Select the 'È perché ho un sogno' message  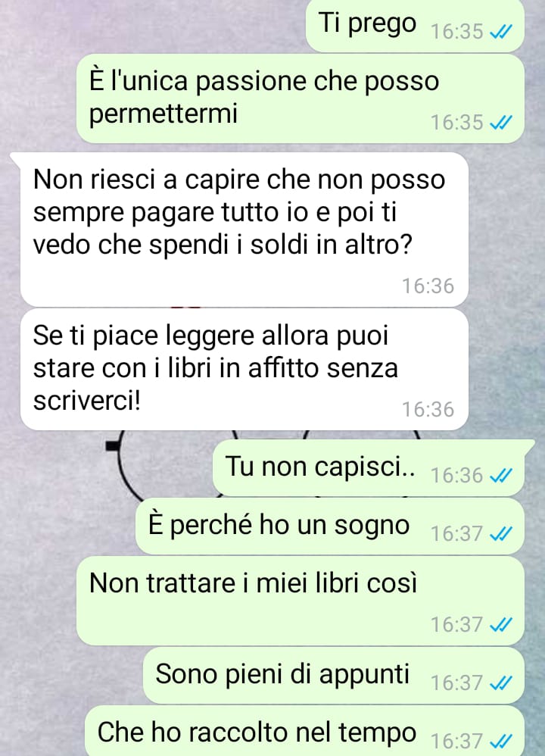coord(329,526)
